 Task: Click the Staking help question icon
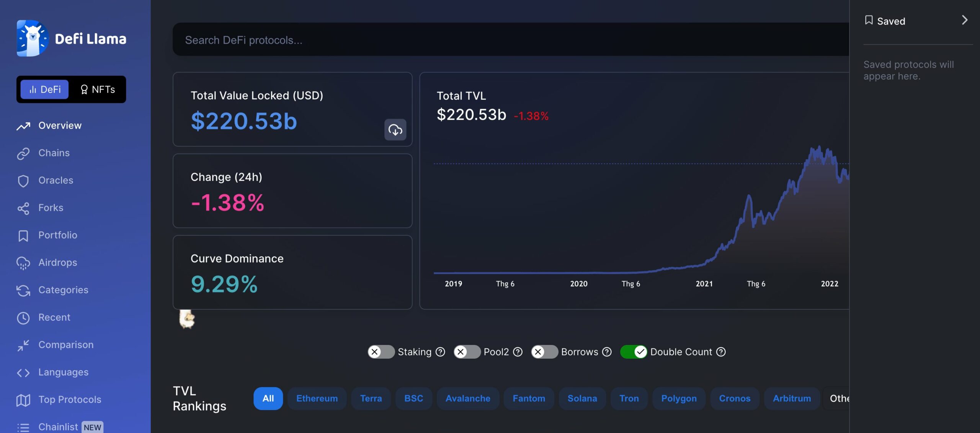click(440, 351)
